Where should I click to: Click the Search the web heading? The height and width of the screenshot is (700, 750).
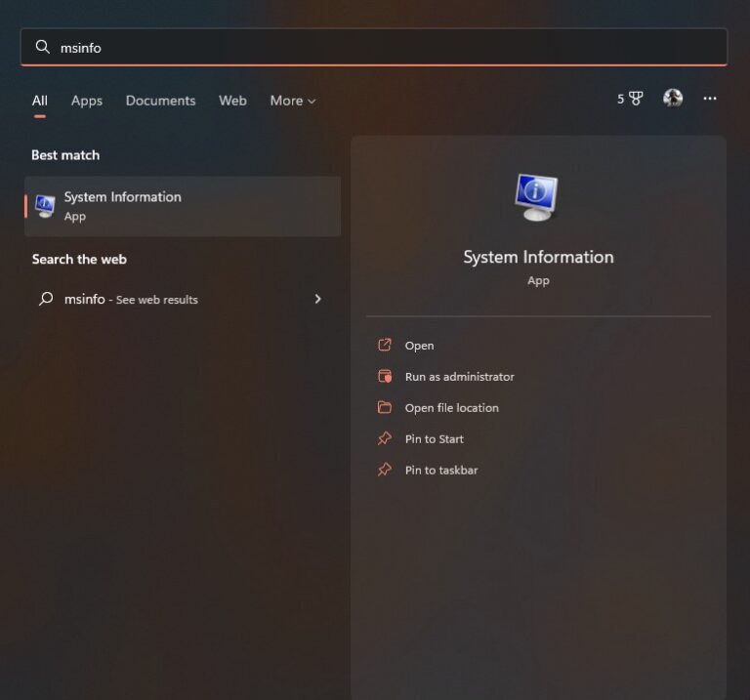(x=79, y=259)
